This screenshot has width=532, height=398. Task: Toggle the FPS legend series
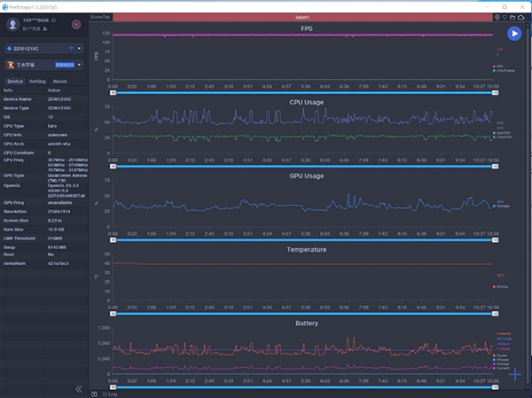point(499,66)
